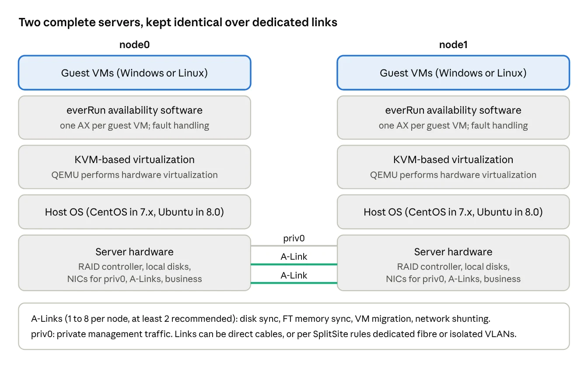Select node0's "everRun availability software" label
This screenshot has height=369, width=588.
pyautogui.click(x=134, y=110)
